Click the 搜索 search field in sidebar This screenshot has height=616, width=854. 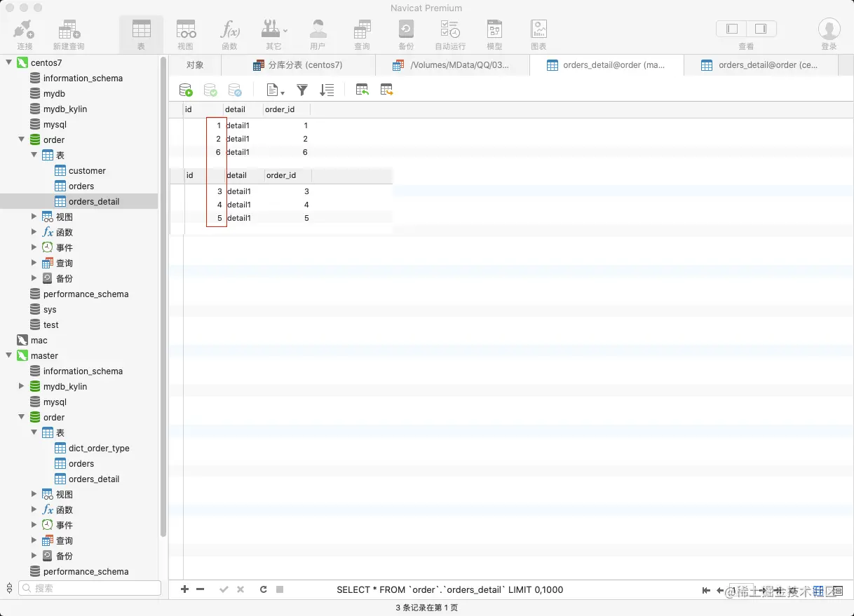(90, 588)
